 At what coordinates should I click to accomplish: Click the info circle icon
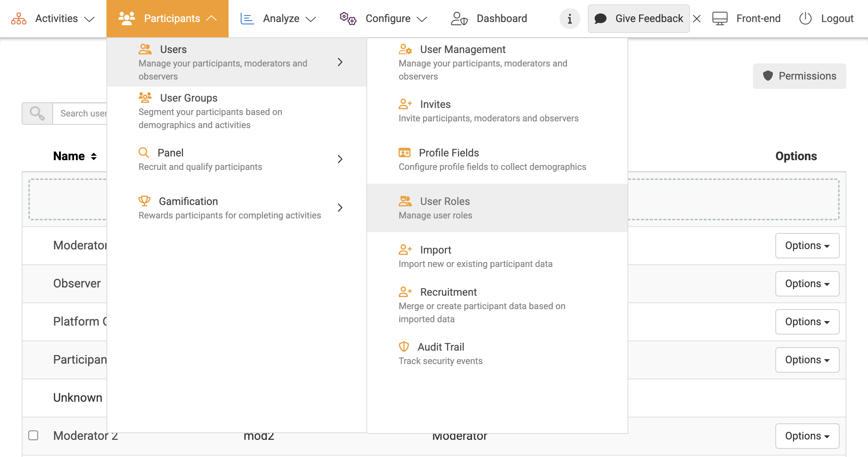pyautogui.click(x=569, y=19)
